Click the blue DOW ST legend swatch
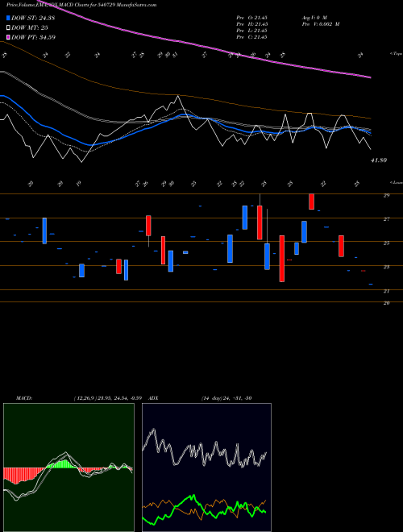 pos(8,18)
